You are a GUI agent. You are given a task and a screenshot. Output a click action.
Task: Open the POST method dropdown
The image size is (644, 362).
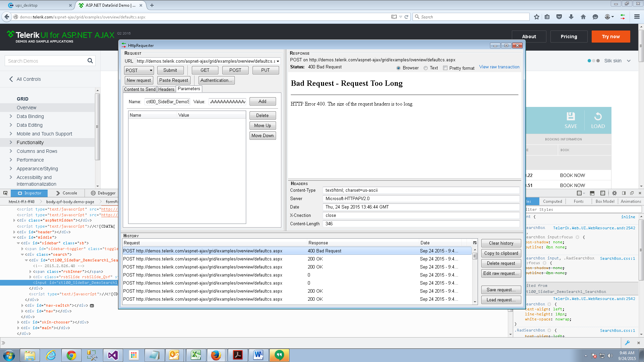[139, 70]
